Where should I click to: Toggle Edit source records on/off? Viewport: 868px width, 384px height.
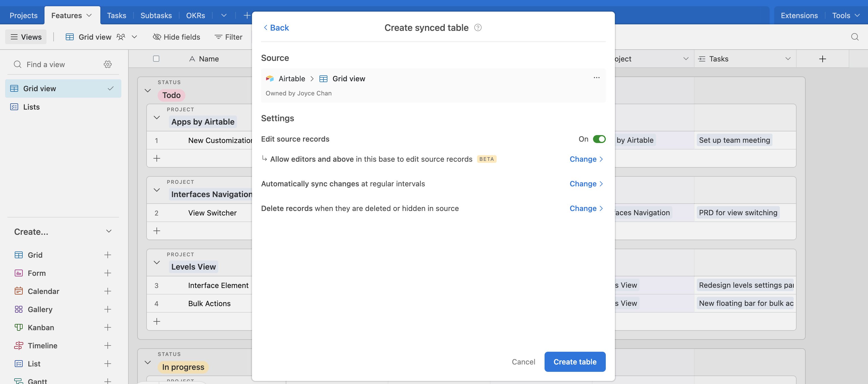tap(599, 139)
